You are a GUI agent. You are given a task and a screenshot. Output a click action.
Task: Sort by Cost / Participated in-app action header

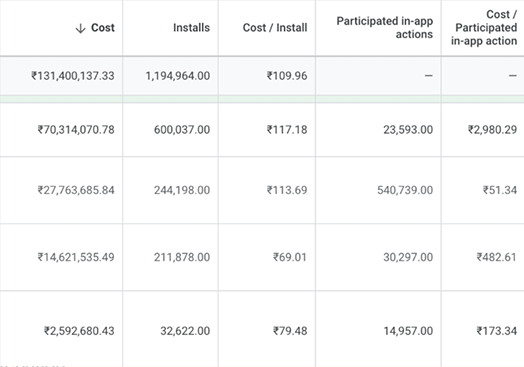[484, 28]
